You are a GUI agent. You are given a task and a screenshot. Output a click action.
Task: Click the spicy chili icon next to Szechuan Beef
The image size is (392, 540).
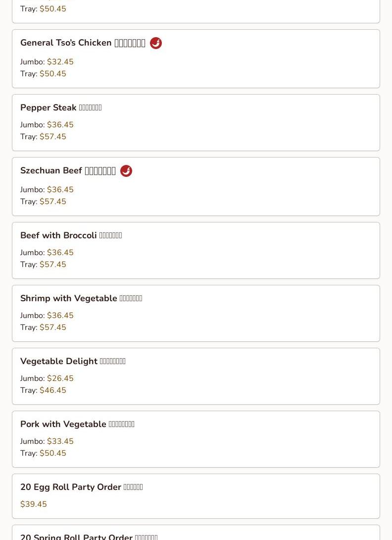(x=126, y=171)
